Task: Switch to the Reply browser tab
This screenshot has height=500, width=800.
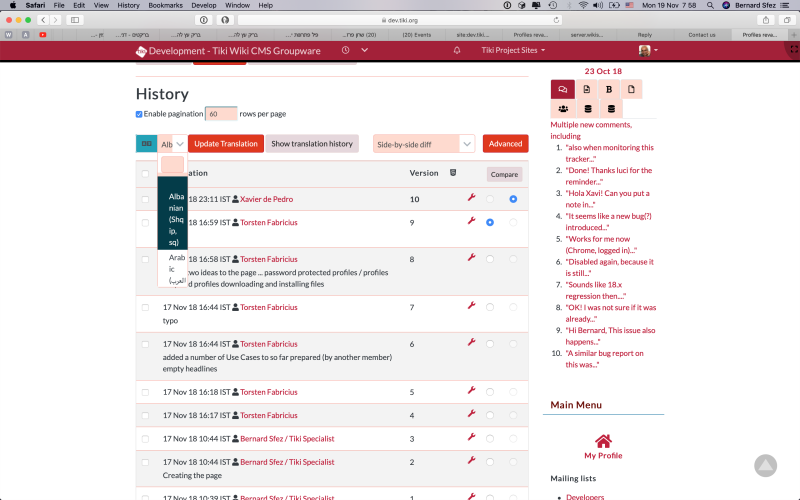Action: click(644, 35)
